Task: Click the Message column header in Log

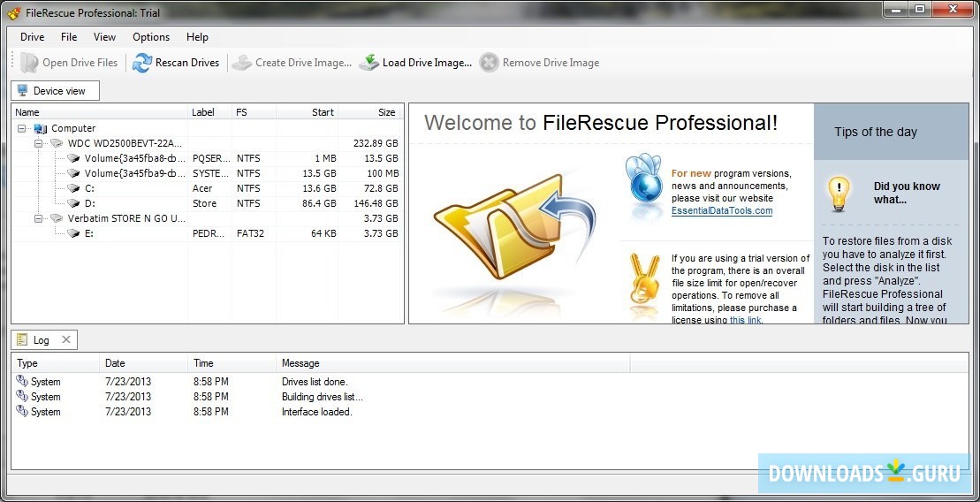Action: (x=453, y=363)
